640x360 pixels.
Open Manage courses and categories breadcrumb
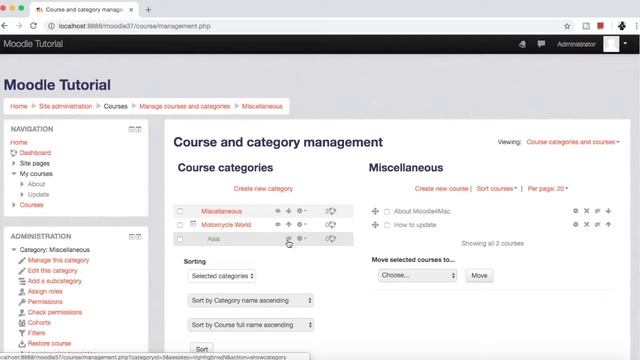tap(184, 106)
